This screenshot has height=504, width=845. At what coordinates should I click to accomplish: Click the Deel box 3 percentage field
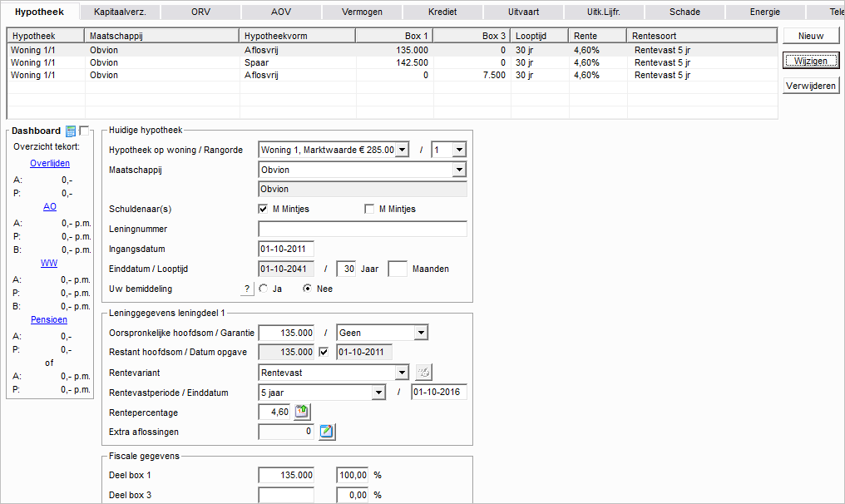pos(353,495)
